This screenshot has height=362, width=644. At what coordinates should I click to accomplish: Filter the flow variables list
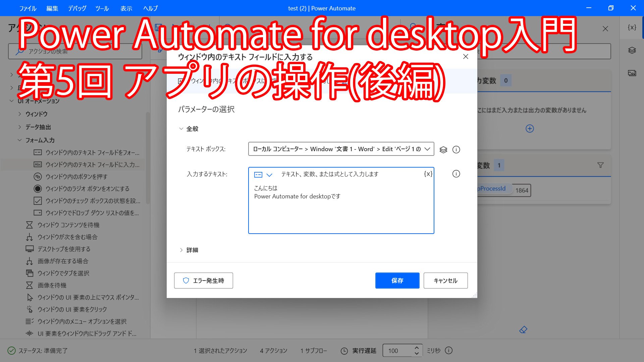point(600,165)
